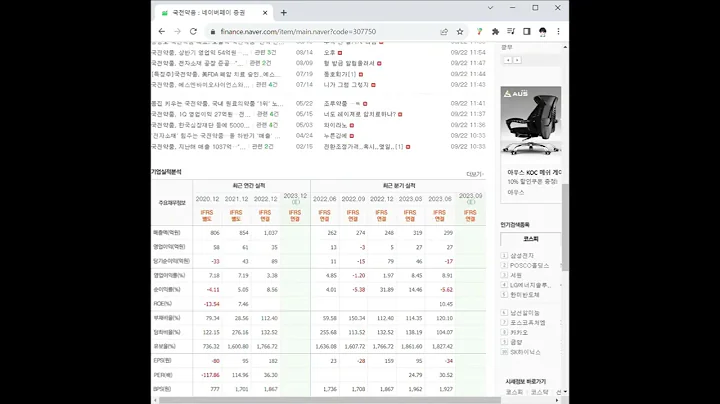
Task: Click the right arrow of horizontal scrollbar
Action: click(x=557, y=400)
